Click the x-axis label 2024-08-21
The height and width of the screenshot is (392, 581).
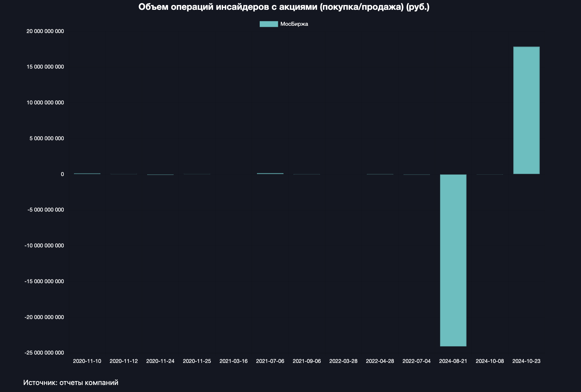click(x=453, y=361)
